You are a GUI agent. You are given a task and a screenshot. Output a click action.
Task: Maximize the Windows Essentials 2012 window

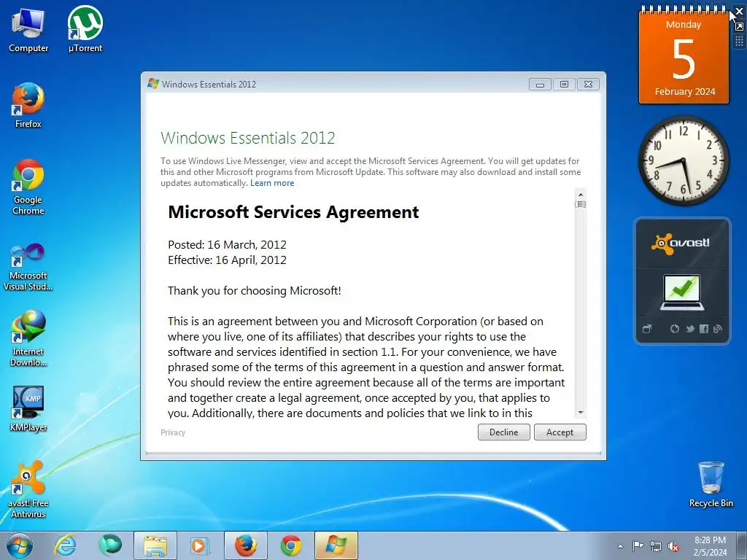pos(564,85)
